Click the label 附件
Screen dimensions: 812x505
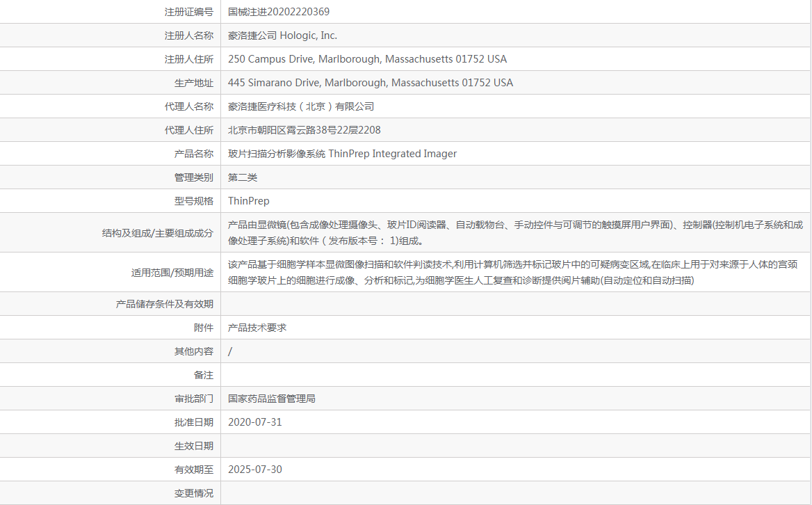click(x=204, y=328)
